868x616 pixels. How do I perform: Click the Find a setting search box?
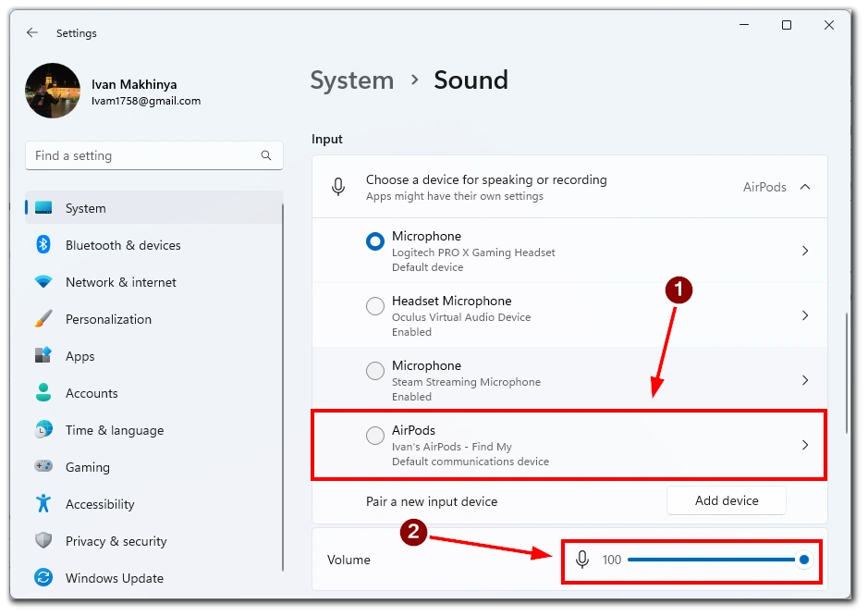(153, 155)
